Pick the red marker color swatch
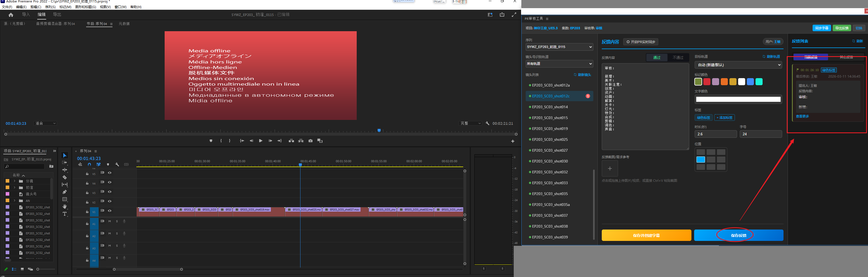The image size is (868, 277). point(707,82)
